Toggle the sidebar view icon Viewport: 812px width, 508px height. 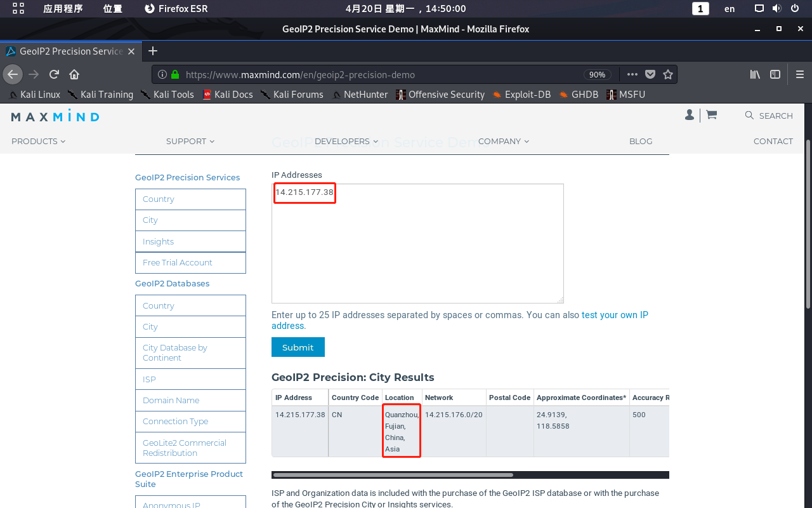point(775,74)
